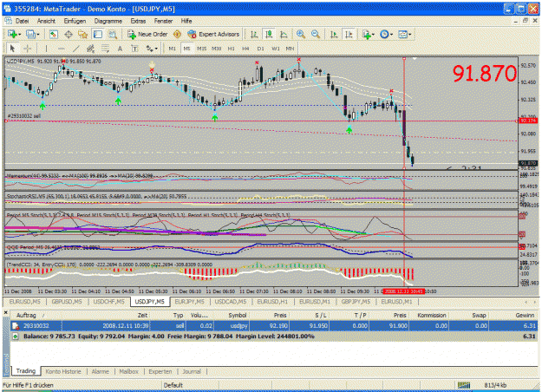Switch timeframe to M30
Viewport: 542px width, 392px height.
point(217,49)
